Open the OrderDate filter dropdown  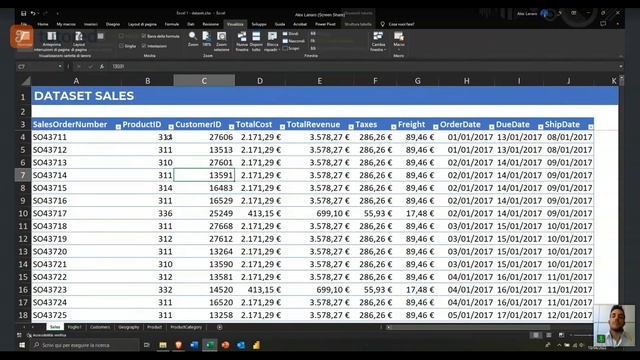click(491, 127)
